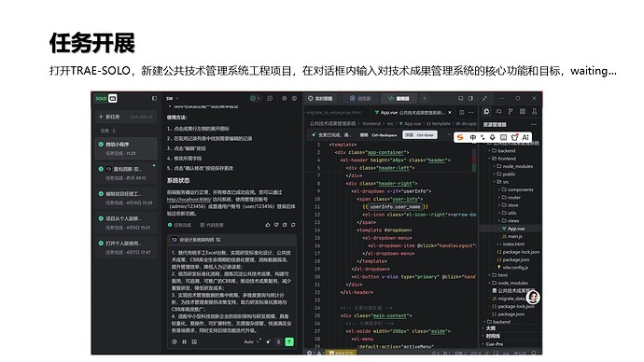644x362 pixels.
Task: Click the thumbs-down feedback icon
Action: 276,225
